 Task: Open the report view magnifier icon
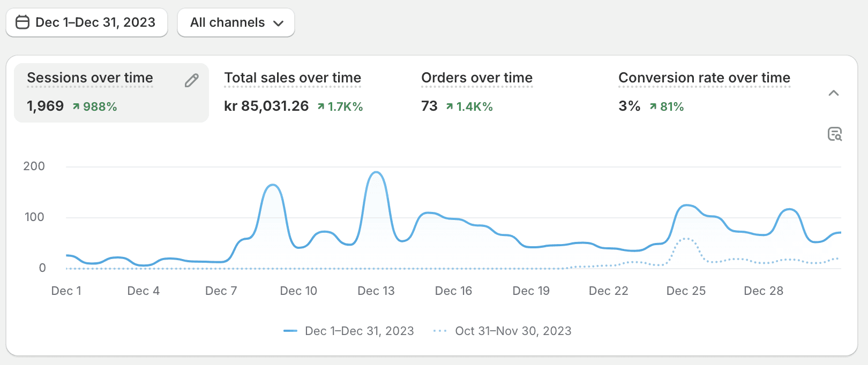pos(835,134)
